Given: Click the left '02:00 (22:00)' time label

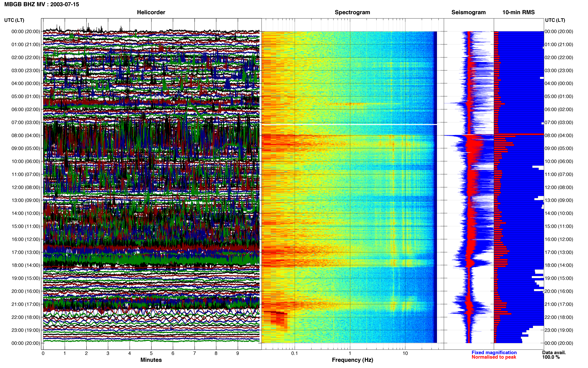Looking at the screenshot, I should 26,57.
